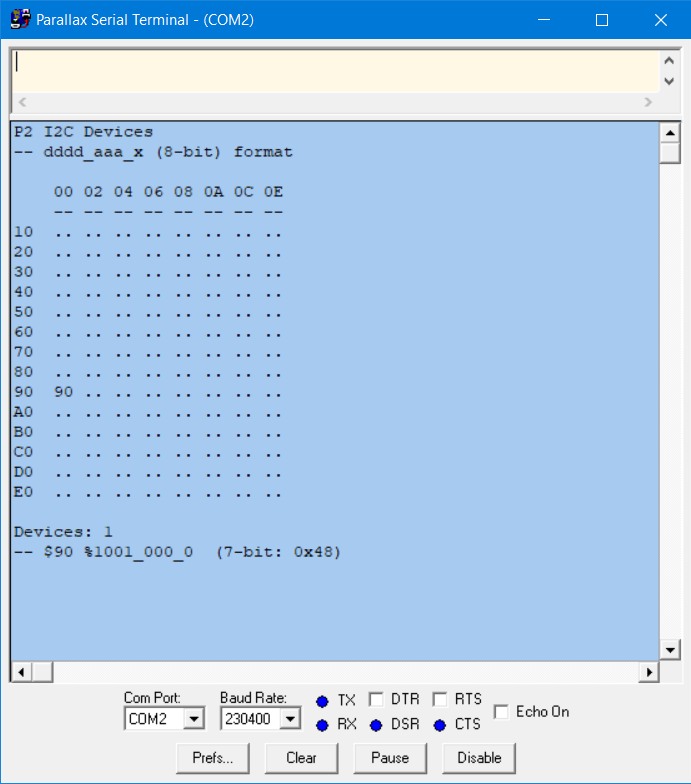Viewport: 691px width, 784px height.
Task: Click the 'Com Port:' label
Action: (152, 698)
